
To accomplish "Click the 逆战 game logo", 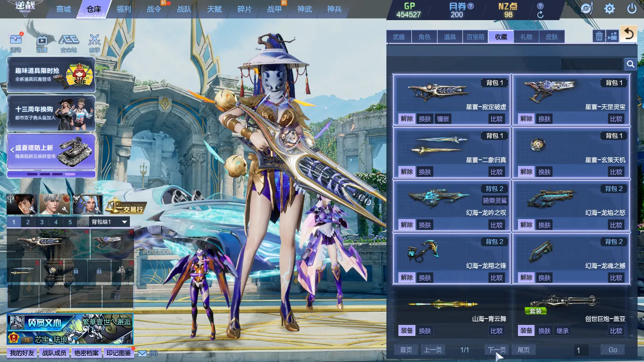I will pyautogui.click(x=25, y=8).
